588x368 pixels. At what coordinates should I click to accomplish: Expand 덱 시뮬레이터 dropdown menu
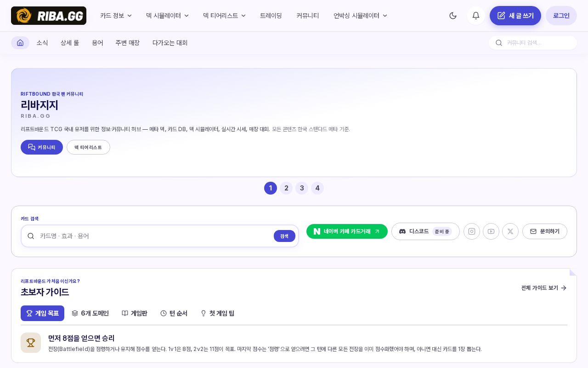pyautogui.click(x=167, y=16)
